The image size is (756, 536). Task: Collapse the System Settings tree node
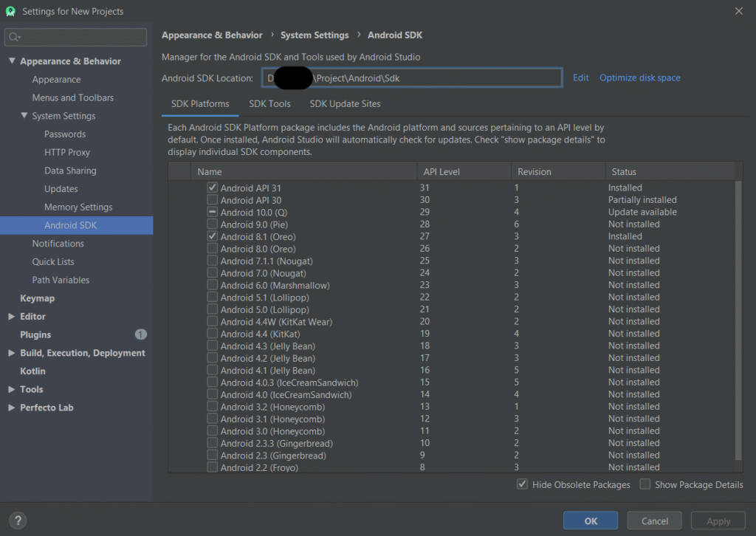[24, 116]
